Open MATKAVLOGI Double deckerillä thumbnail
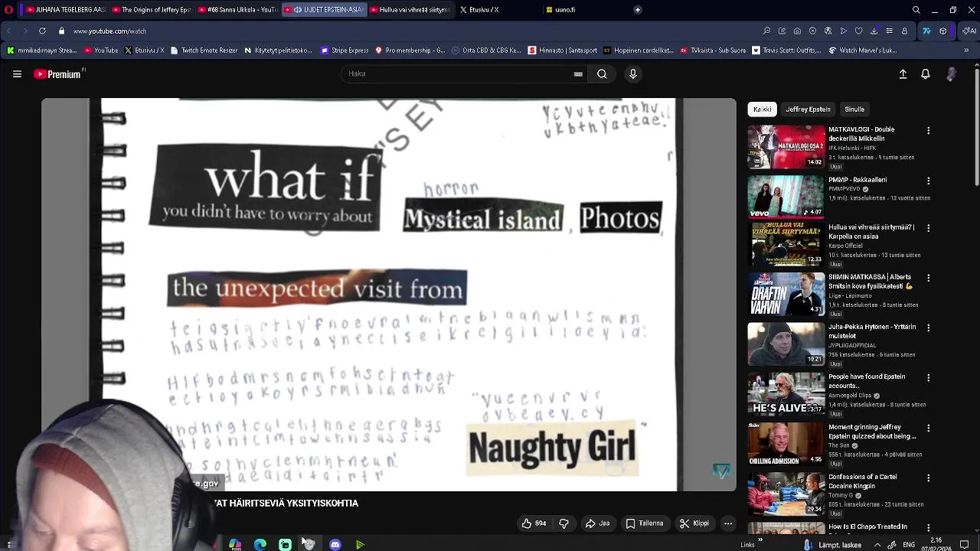 click(x=786, y=146)
